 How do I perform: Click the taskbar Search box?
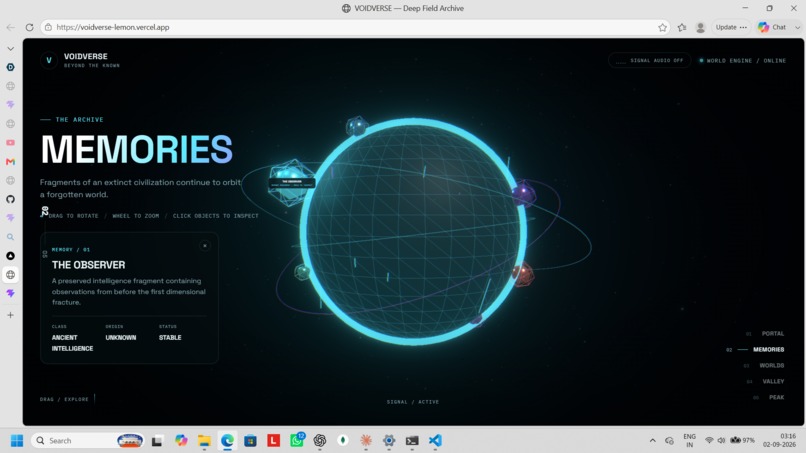click(x=87, y=441)
